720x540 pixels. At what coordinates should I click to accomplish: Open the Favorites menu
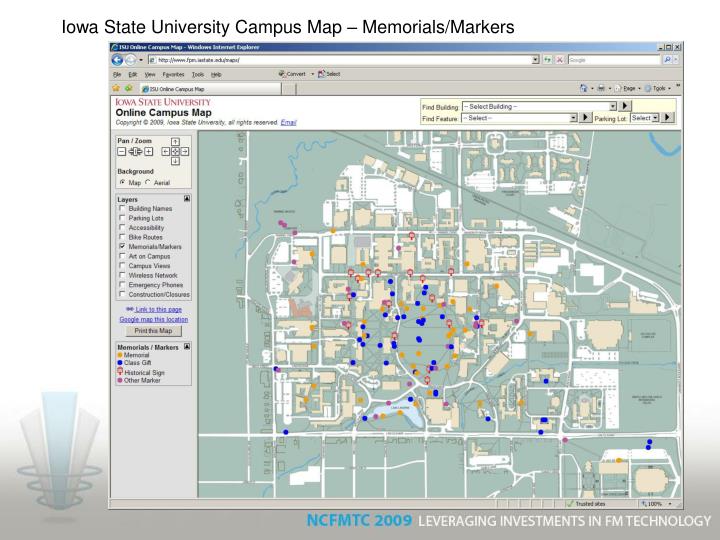click(x=173, y=74)
